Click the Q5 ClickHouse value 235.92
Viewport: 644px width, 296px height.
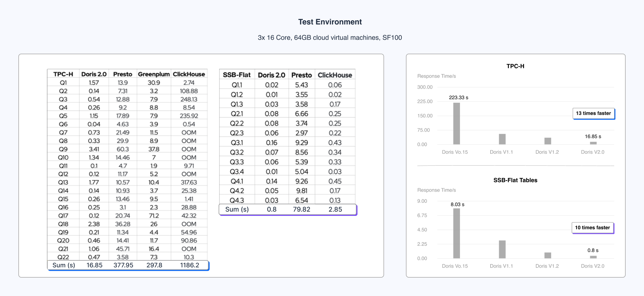[x=189, y=116]
